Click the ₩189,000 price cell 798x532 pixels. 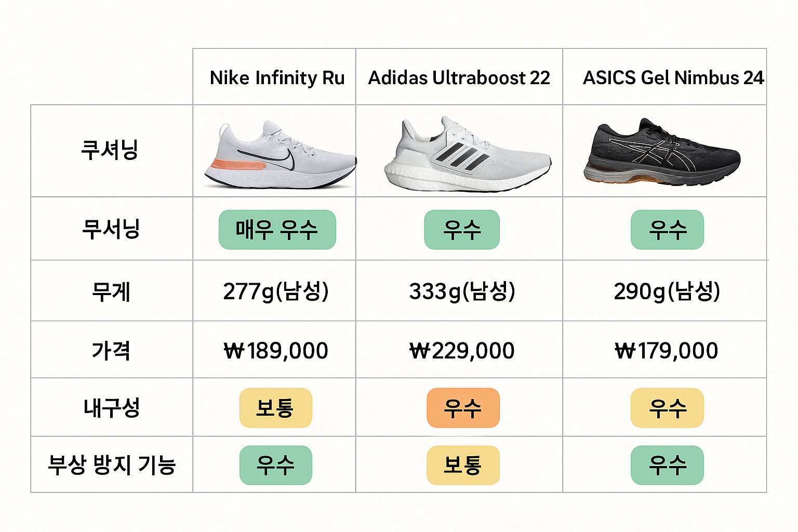tap(276, 351)
